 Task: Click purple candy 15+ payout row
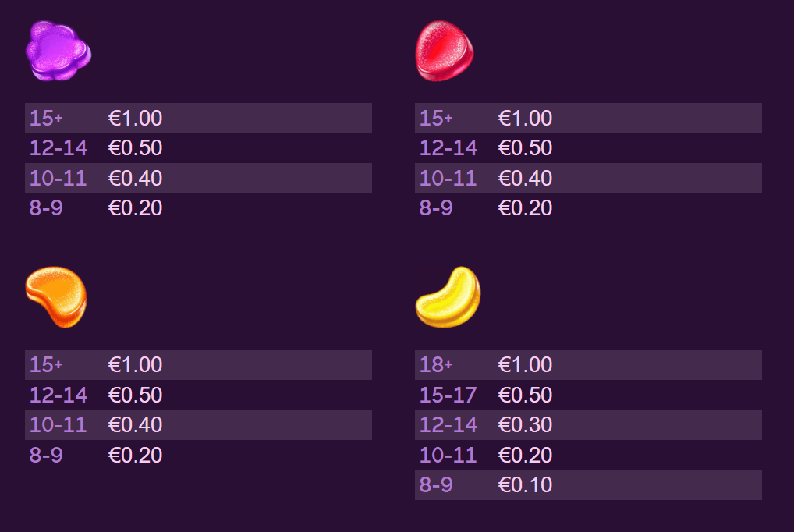[198, 118]
